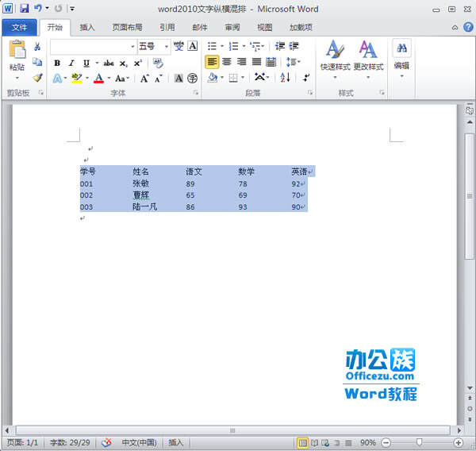Click the character shading A icon
Image resolution: width=476 pixels, height=451 pixels.
tap(178, 79)
